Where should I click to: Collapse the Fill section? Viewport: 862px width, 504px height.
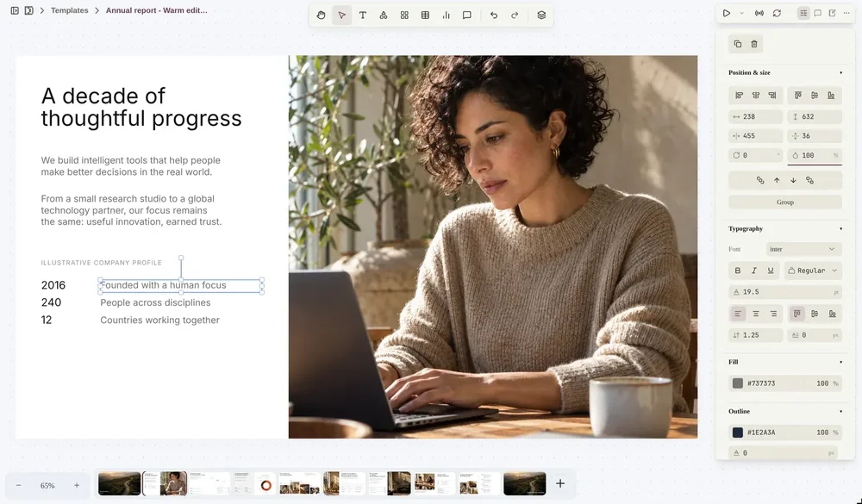(840, 362)
